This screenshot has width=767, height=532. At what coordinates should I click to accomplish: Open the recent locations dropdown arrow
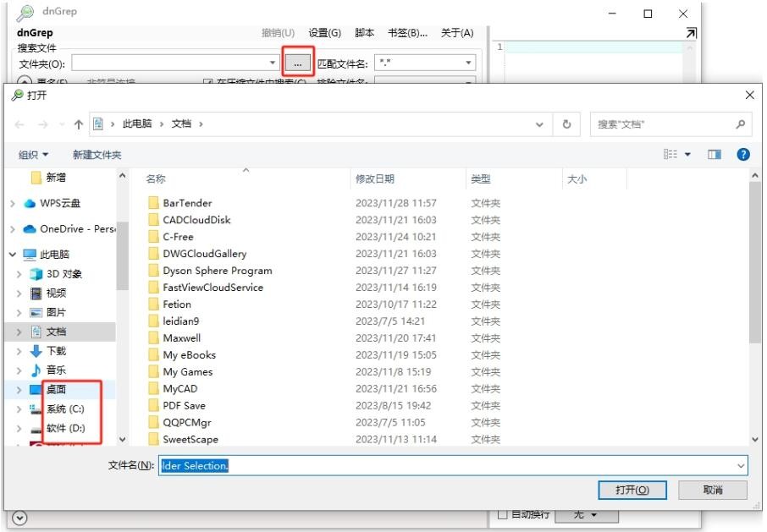click(x=62, y=124)
